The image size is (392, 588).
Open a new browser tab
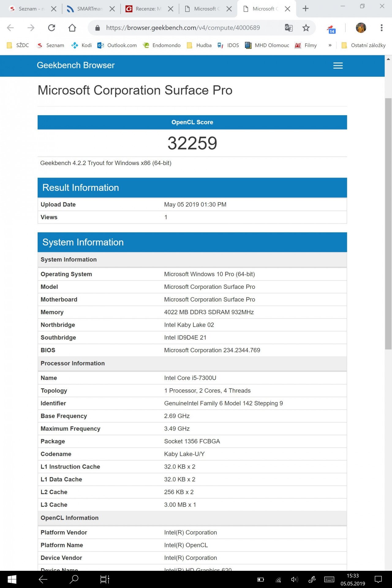click(306, 9)
